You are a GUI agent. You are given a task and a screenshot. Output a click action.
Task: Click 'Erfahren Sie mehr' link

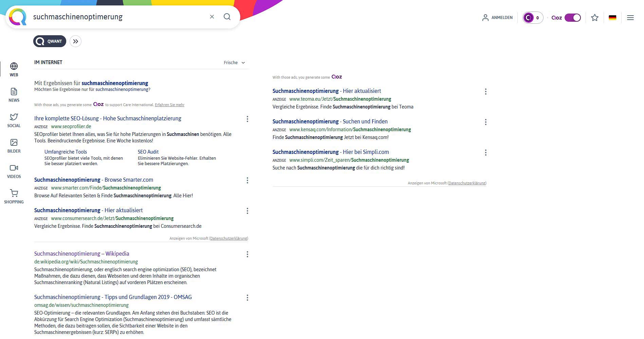pyautogui.click(x=169, y=105)
